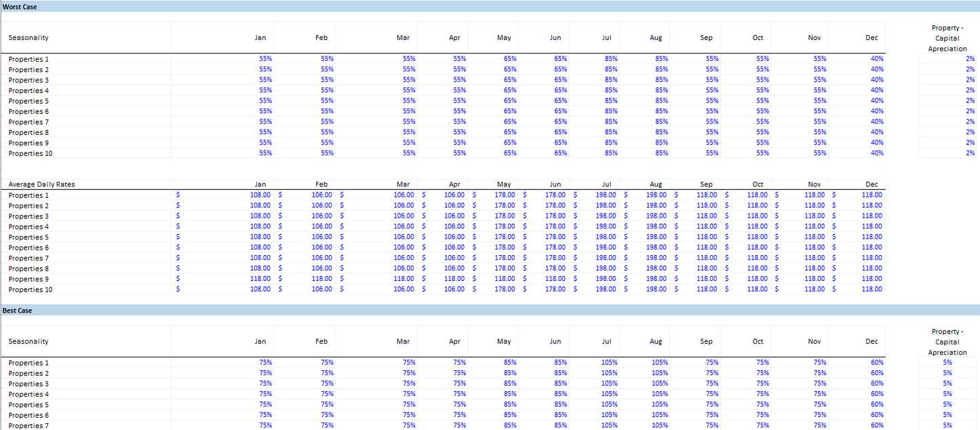The width and height of the screenshot is (980, 430).
Task: Select Best Case Properties 7 August seasonality
Action: [659, 425]
